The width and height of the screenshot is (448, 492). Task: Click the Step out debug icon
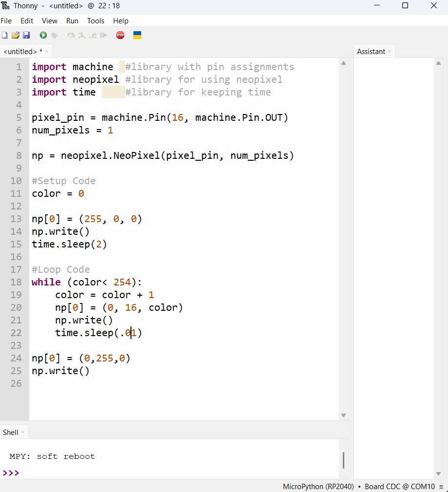93,35
